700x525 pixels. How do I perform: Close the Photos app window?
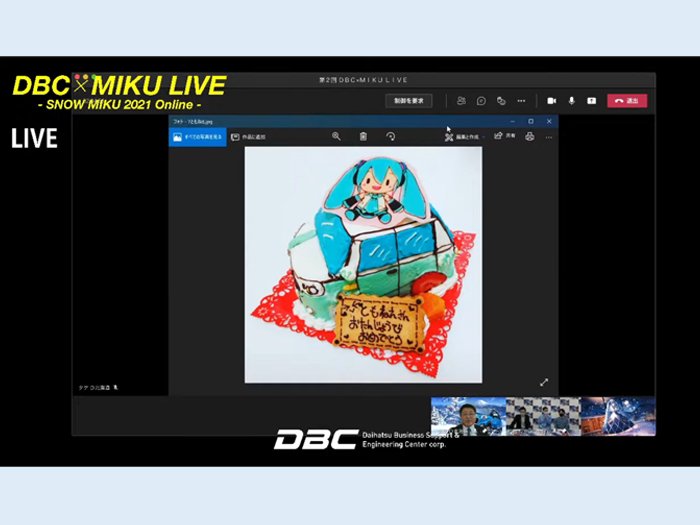549,121
